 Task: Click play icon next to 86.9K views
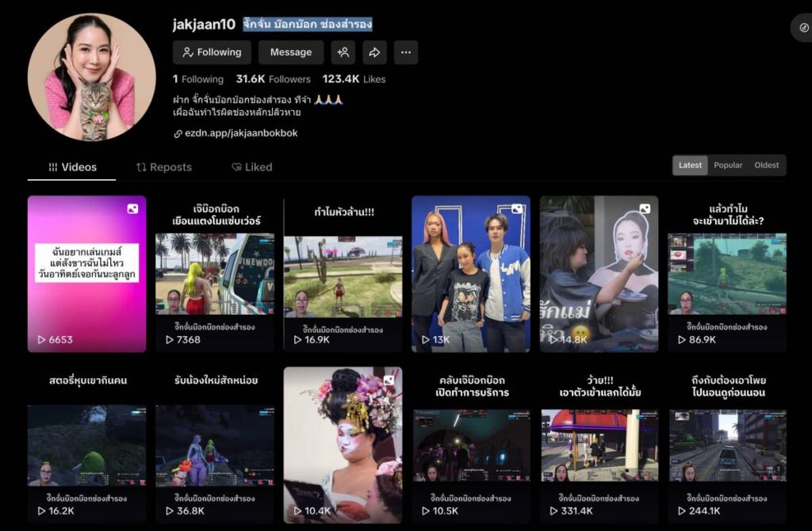click(x=681, y=340)
